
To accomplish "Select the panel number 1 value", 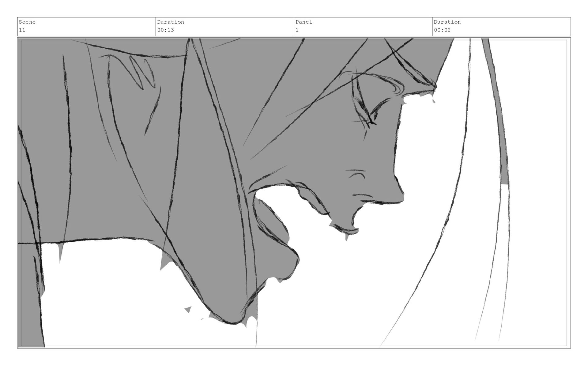I will [x=297, y=30].
